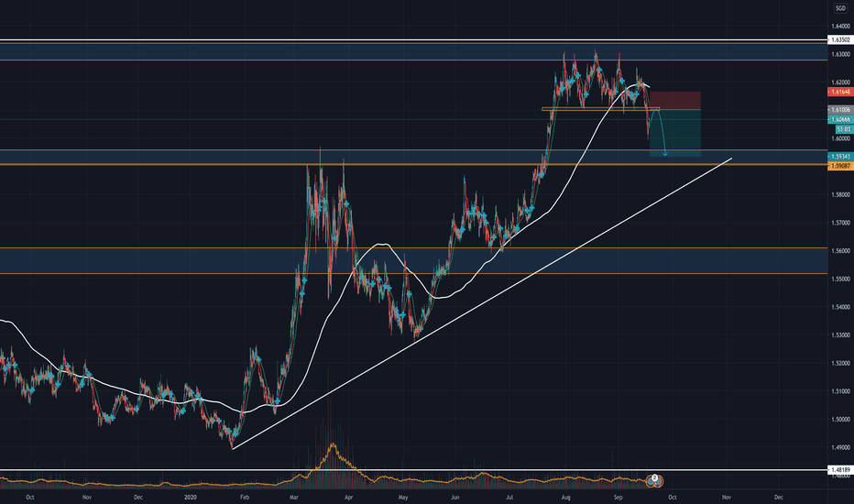Click the 1.50000 price scale label
Image resolution: width=854 pixels, height=504 pixels.
tap(840, 419)
